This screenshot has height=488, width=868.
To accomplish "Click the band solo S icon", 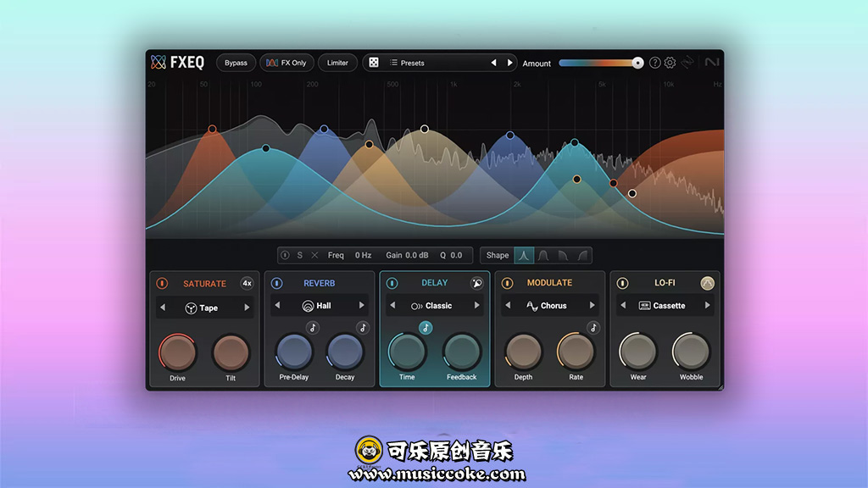I will pyautogui.click(x=299, y=255).
